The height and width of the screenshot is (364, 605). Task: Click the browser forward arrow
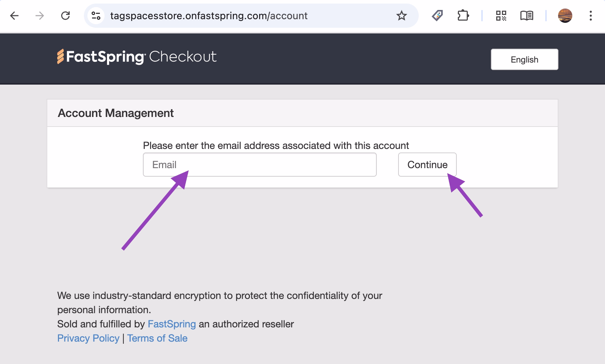tap(40, 16)
